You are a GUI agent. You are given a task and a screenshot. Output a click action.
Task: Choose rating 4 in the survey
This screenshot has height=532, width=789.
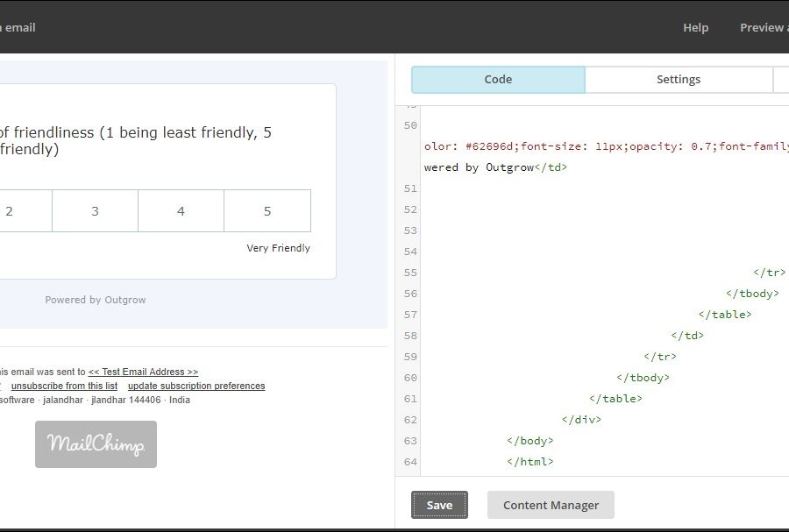(x=181, y=211)
